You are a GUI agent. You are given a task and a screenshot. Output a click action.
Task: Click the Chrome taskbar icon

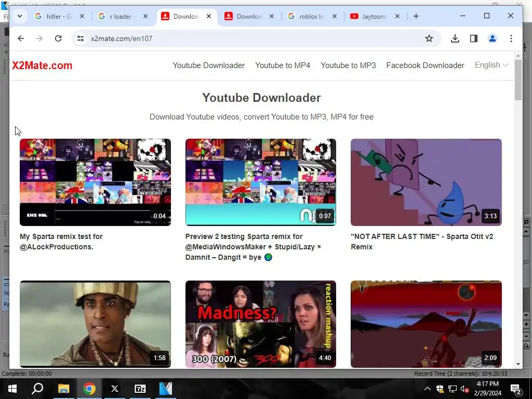click(89, 389)
